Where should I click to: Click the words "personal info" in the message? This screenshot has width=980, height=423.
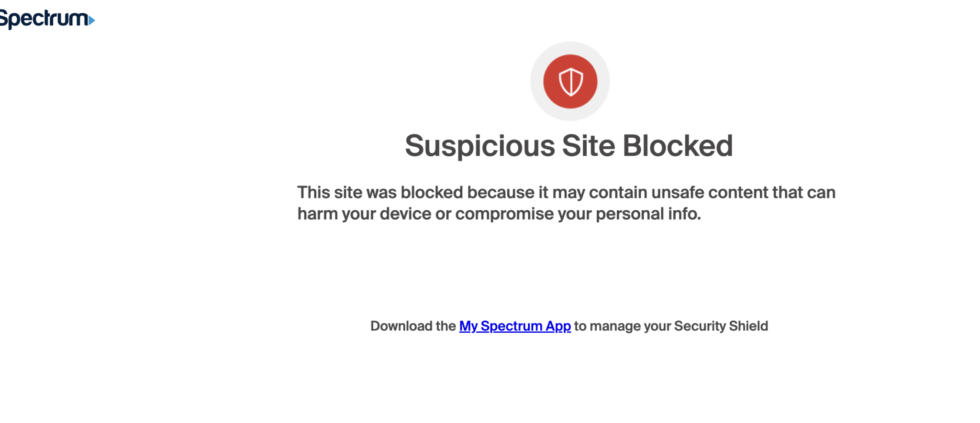point(648,214)
